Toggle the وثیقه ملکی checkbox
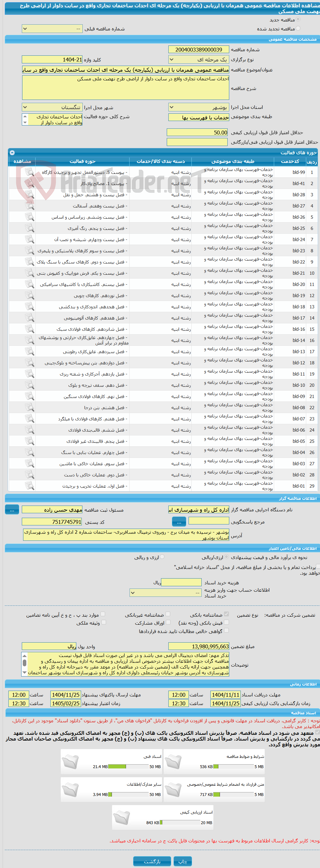The height and width of the screenshot is (868, 320). (104, 622)
